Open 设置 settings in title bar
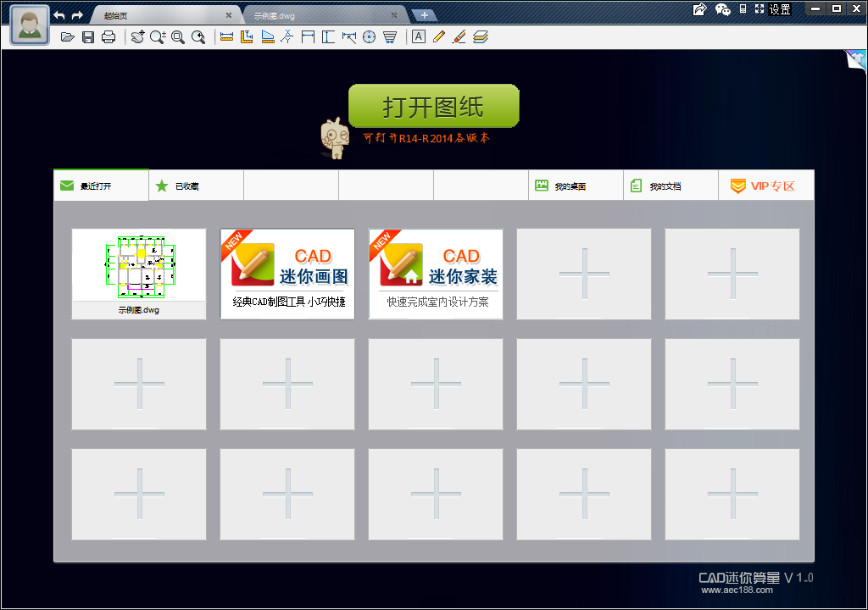The height and width of the screenshot is (610, 868). point(780,8)
